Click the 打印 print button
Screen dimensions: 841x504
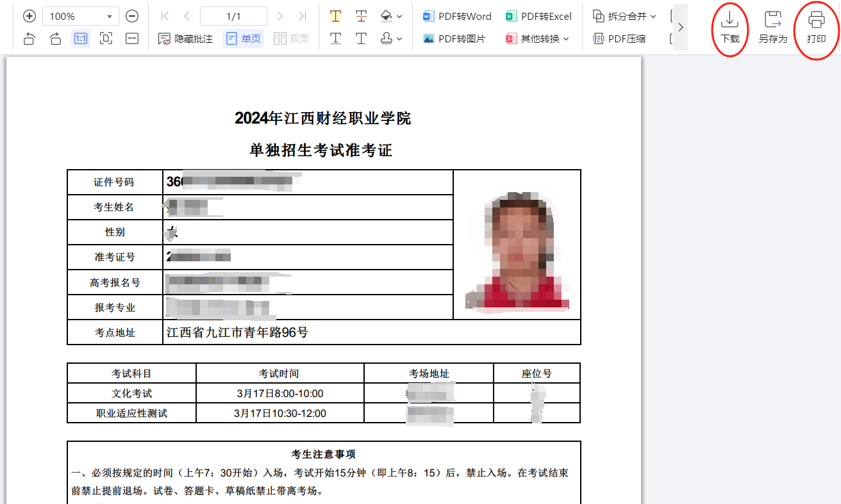(x=816, y=28)
